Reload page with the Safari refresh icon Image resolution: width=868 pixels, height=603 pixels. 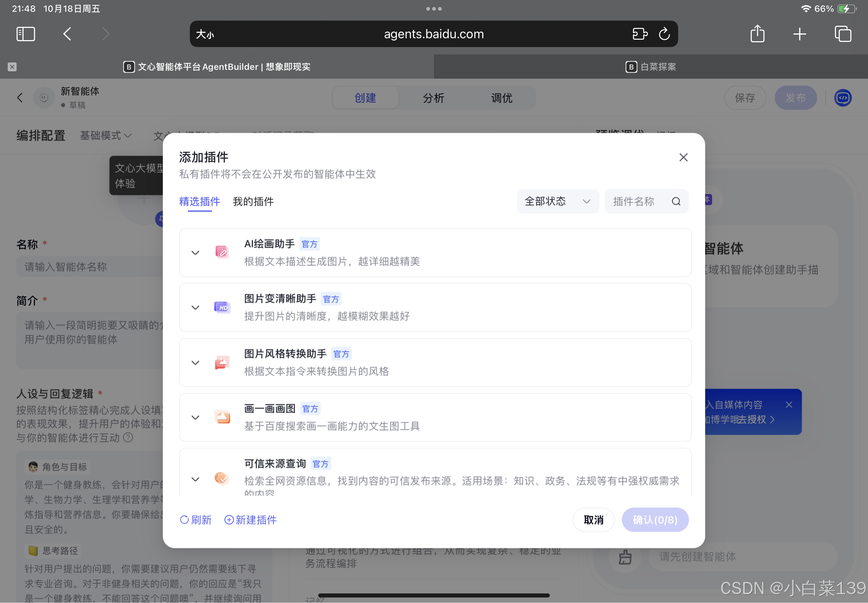(664, 34)
